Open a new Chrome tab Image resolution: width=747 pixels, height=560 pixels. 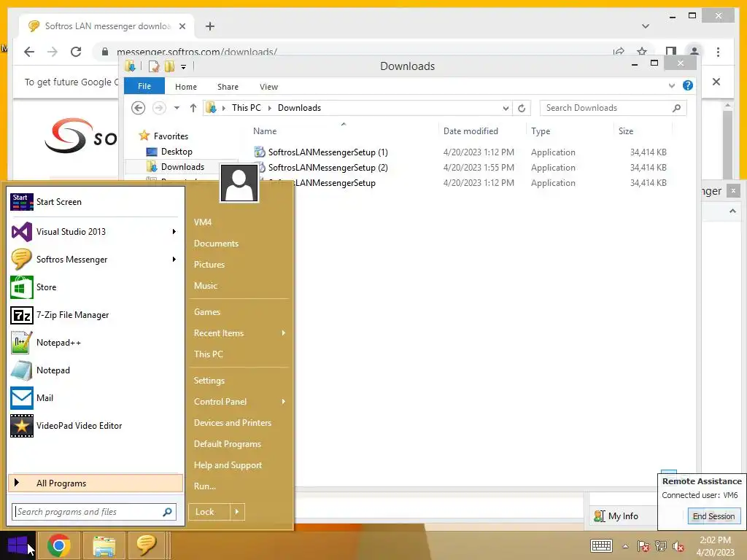tap(209, 26)
